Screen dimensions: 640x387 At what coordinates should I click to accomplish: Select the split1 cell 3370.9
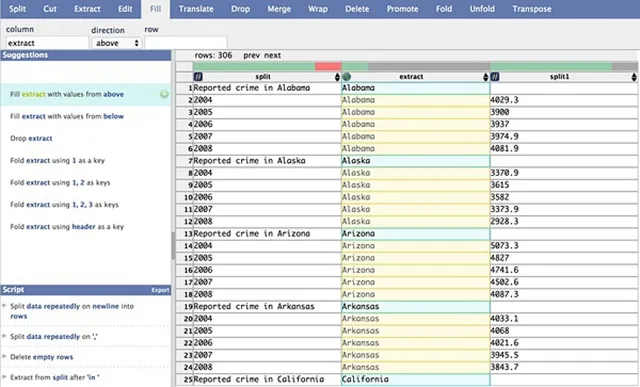(564, 173)
